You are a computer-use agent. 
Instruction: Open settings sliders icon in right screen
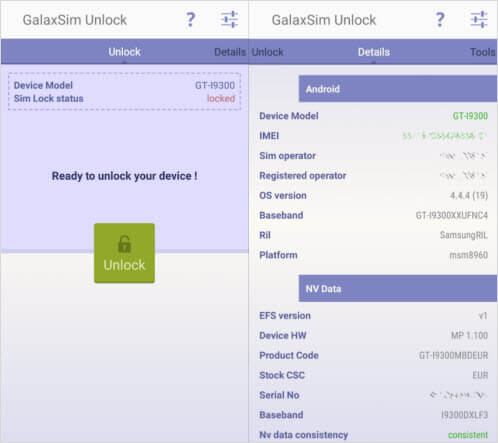[479, 19]
